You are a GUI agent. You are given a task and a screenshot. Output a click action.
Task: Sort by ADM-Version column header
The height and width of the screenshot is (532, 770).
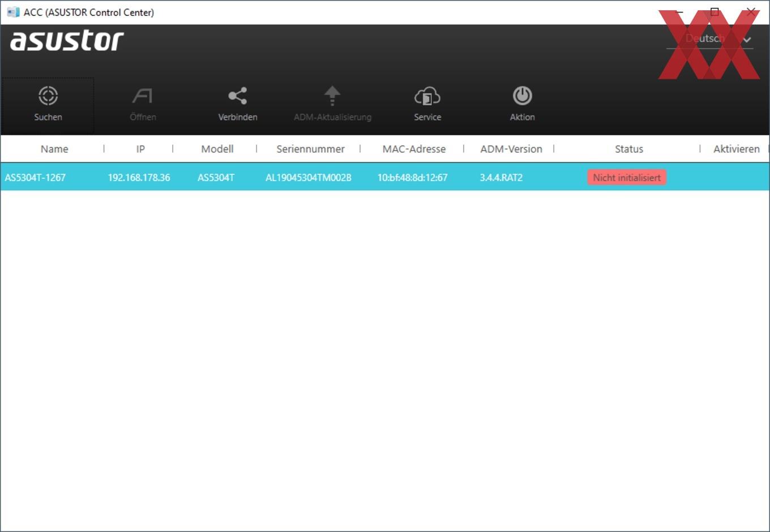[x=511, y=149]
